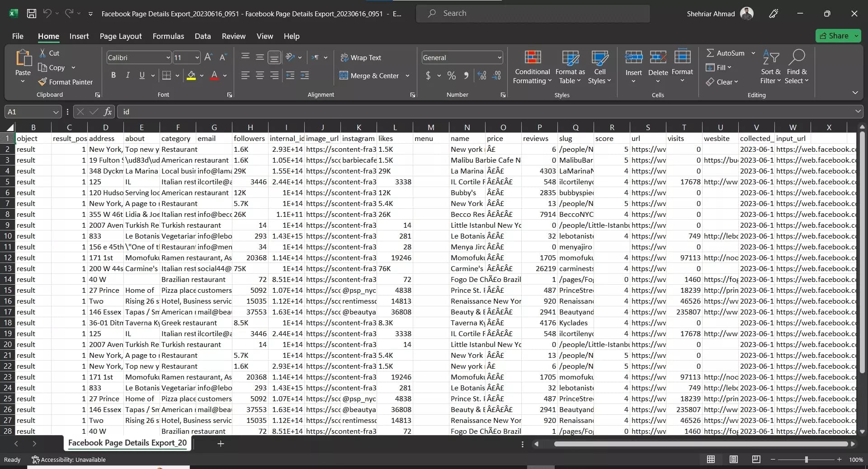Toggle Bottom Align option

(x=274, y=57)
